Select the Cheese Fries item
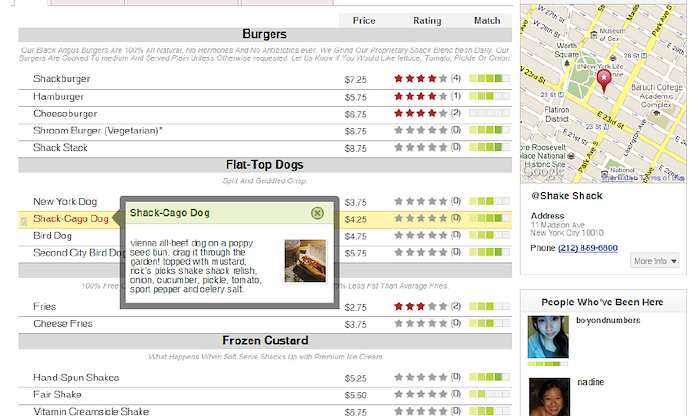The width and height of the screenshot is (700, 416). point(63,324)
